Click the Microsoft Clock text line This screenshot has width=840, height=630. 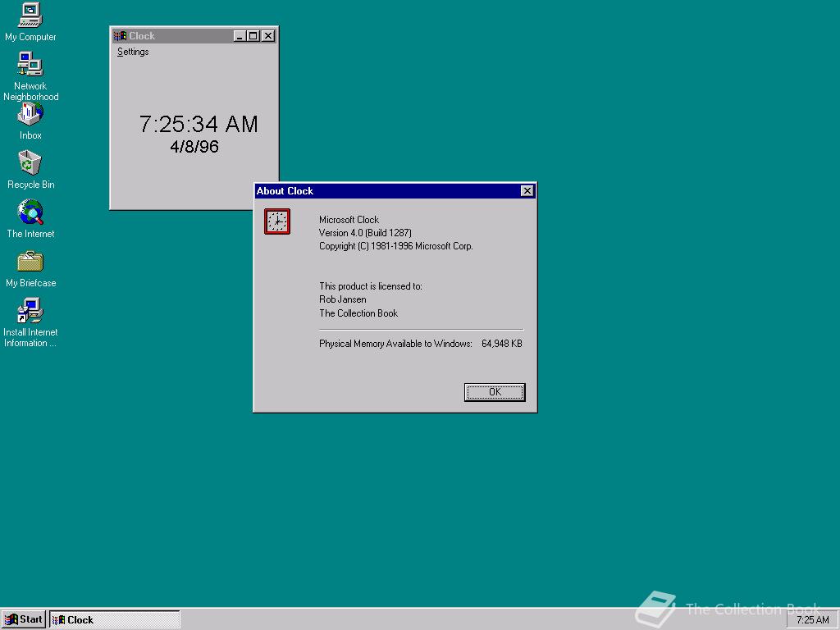[x=349, y=220]
